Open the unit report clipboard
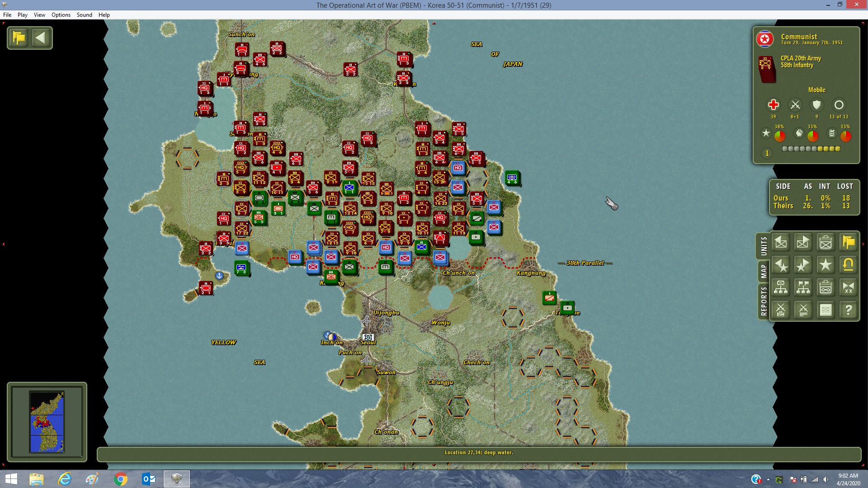 pyautogui.click(x=826, y=243)
